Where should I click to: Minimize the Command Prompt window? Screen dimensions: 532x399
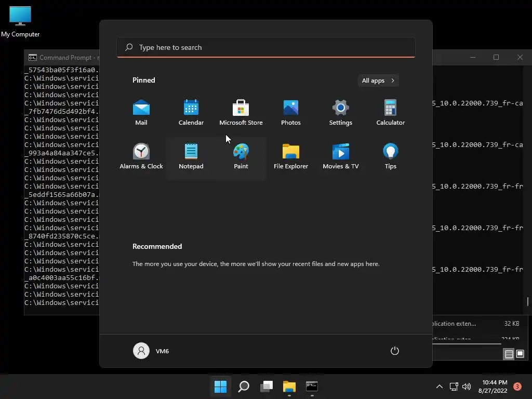click(x=473, y=57)
